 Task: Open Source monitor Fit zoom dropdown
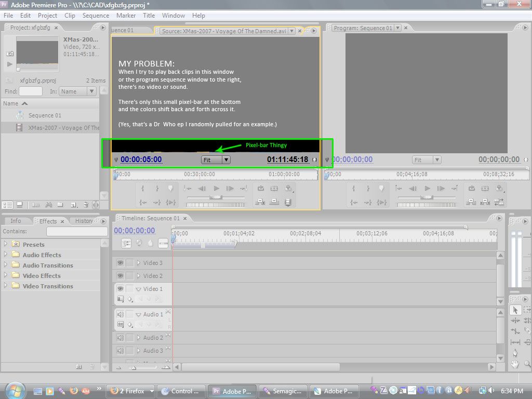(x=216, y=160)
